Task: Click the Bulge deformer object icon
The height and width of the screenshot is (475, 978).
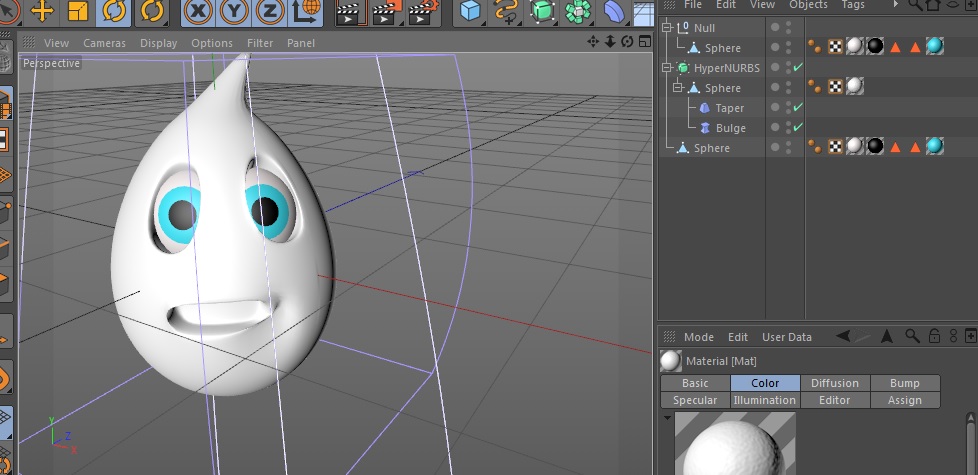Action: point(705,128)
